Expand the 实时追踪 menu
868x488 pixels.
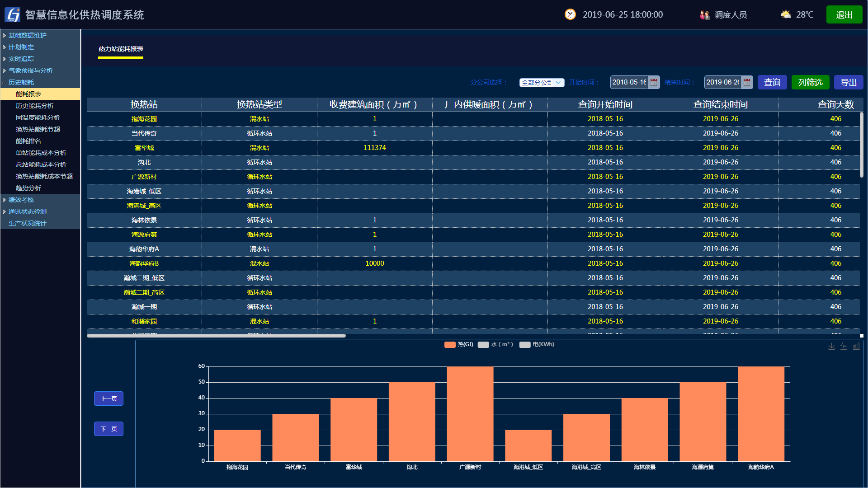(x=40, y=59)
